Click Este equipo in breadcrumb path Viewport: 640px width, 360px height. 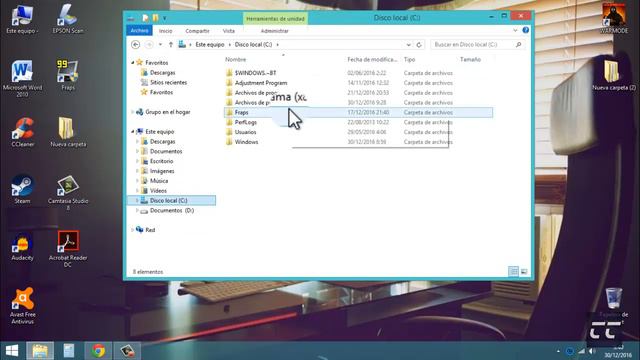tap(210, 44)
